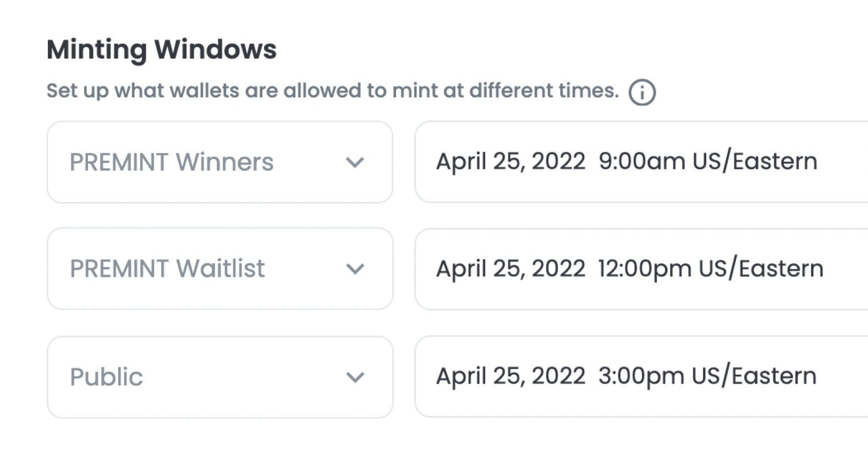Click US/Eastern timezone in Public row
Viewport: 868px width, 459px height.
tap(754, 376)
